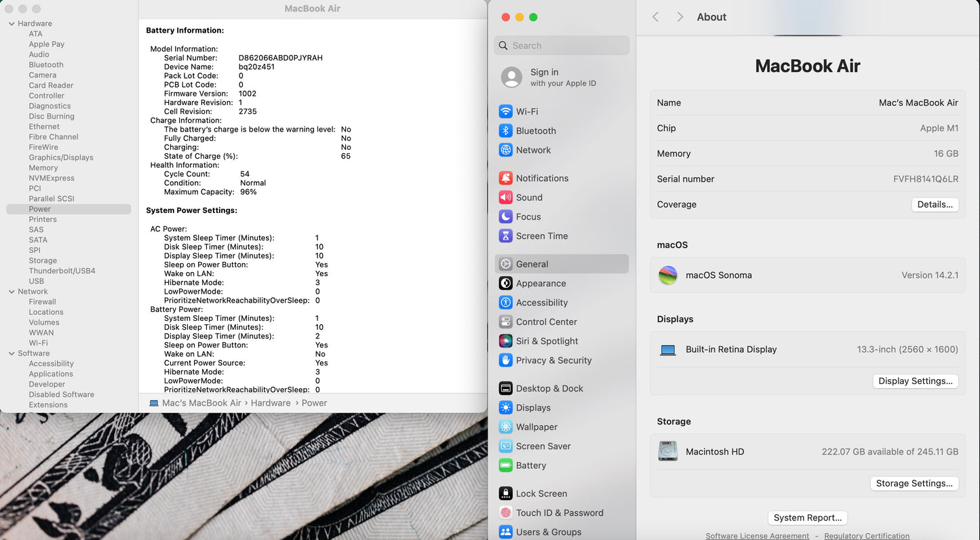The height and width of the screenshot is (540, 980).
Task: Select Storage under Hardware list
Action: point(43,261)
